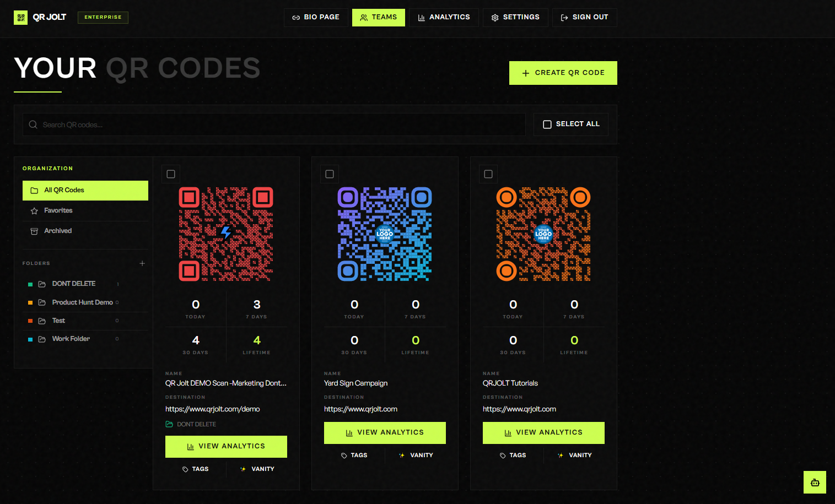
Task: Click the green color square of DONT DELETE folder
Action: coord(30,284)
